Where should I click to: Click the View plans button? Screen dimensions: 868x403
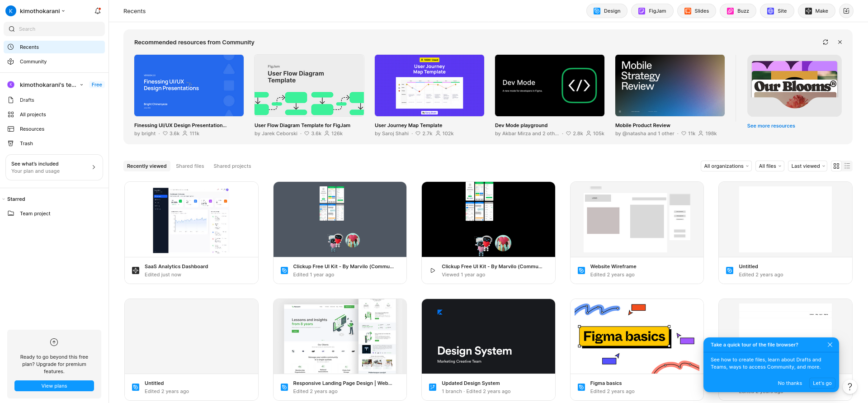54,386
